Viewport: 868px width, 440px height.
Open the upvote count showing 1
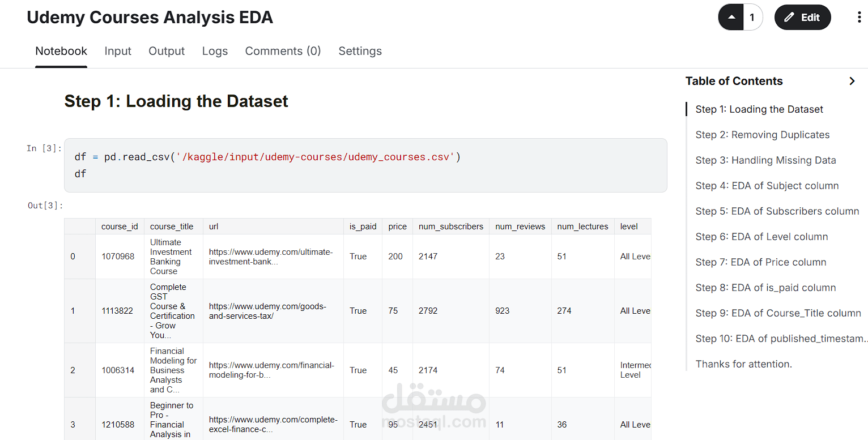click(752, 18)
